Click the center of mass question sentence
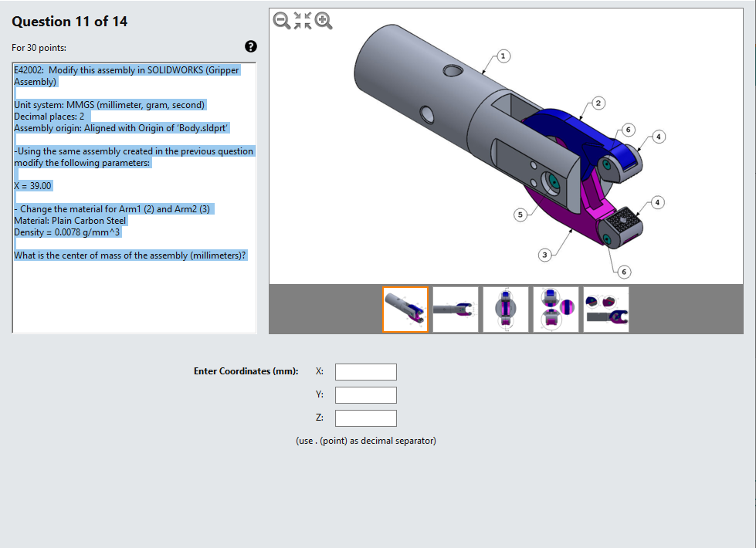 pyautogui.click(x=131, y=255)
